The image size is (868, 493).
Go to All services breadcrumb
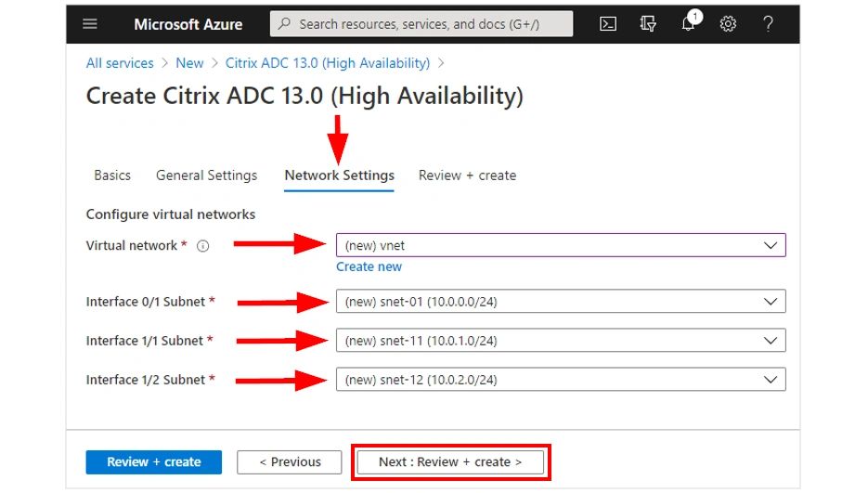[x=120, y=63]
